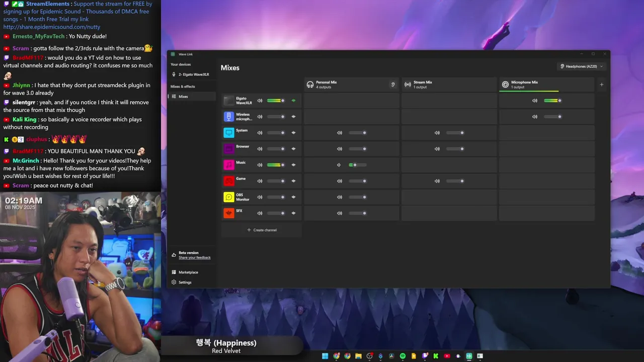644x362 pixels.
Task: Click the Red Velvet artist name
Action: (x=226, y=351)
